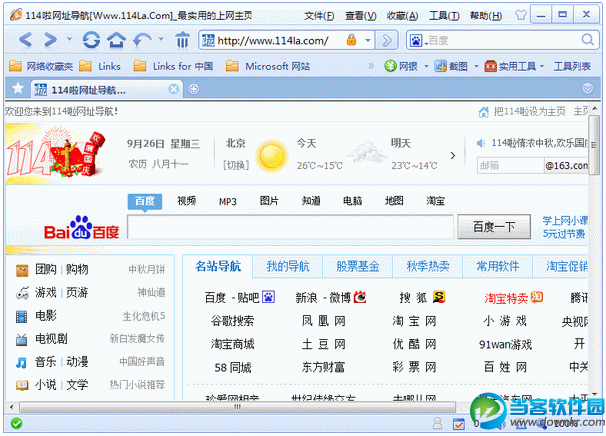Click the browser address bar URL
606x436 pixels.
click(273, 40)
